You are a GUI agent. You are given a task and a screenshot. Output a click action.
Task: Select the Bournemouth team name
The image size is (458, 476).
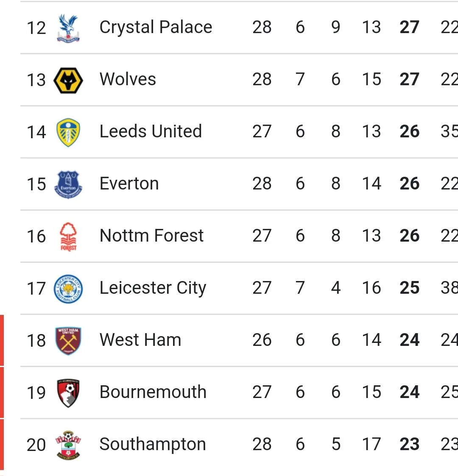tap(153, 392)
